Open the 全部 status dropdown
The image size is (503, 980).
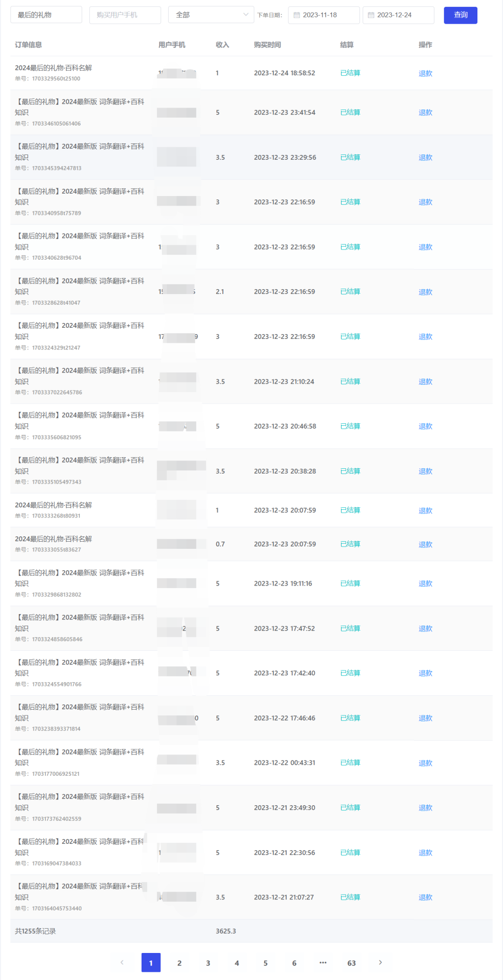(x=211, y=15)
